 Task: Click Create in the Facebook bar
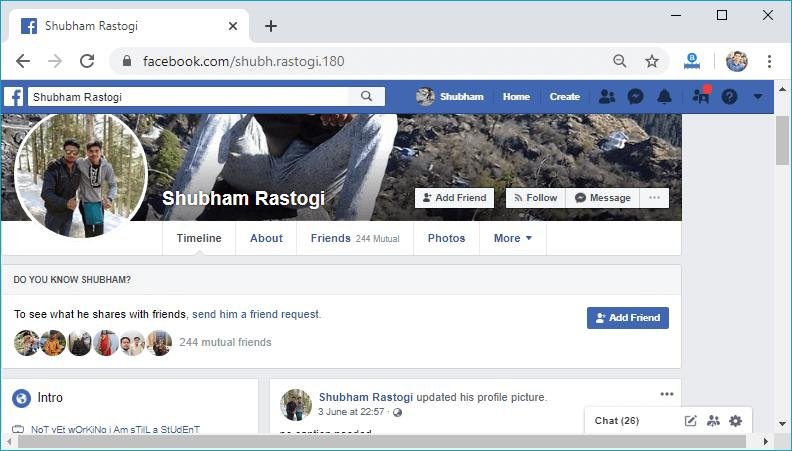(x=564, y=96)
